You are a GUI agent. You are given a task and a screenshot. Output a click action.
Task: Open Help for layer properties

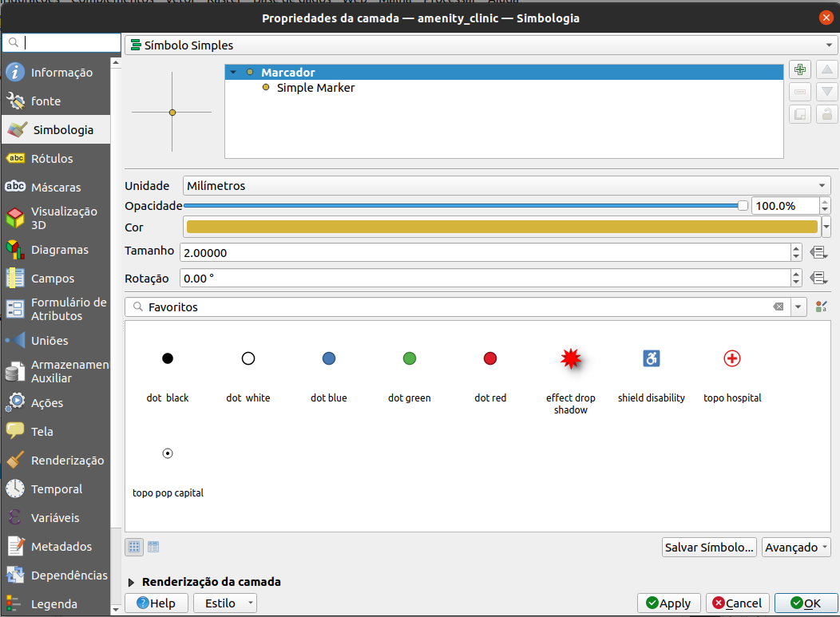coord(157,603)
